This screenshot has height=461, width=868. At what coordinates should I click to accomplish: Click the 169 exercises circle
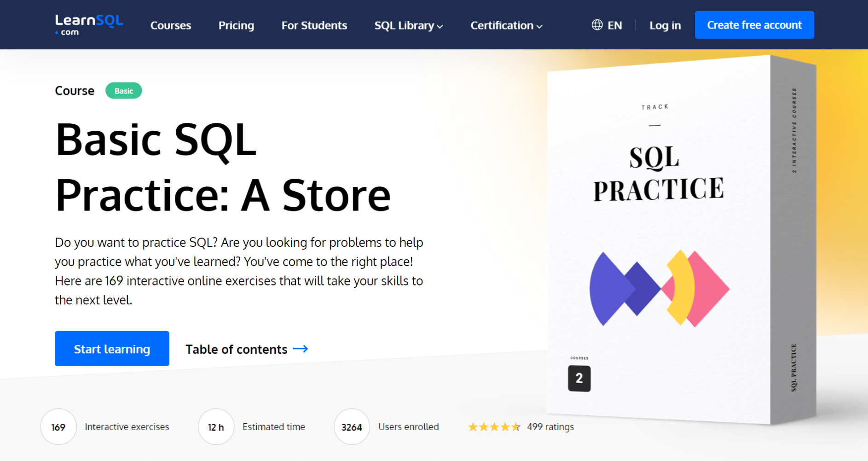coord(58,427)
